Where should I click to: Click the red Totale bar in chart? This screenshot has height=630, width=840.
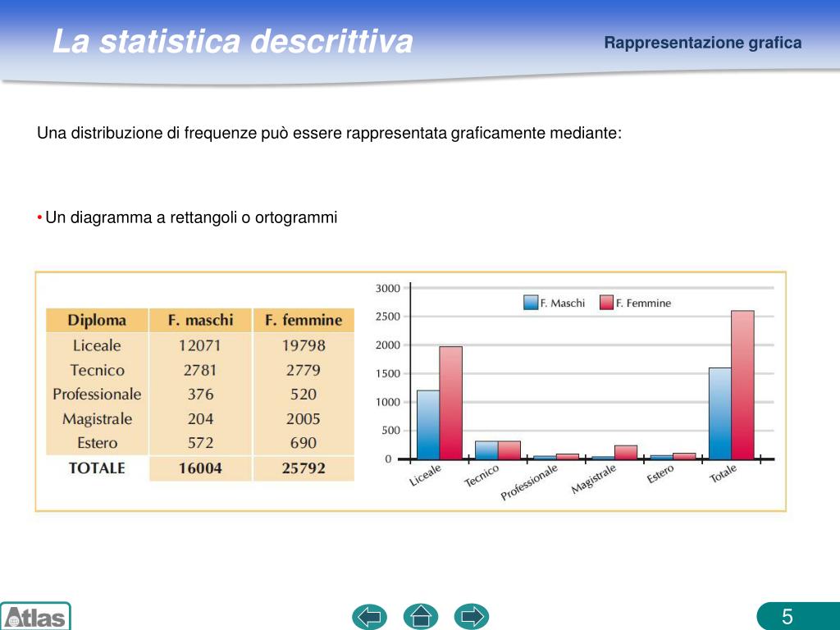pos(742,386)
